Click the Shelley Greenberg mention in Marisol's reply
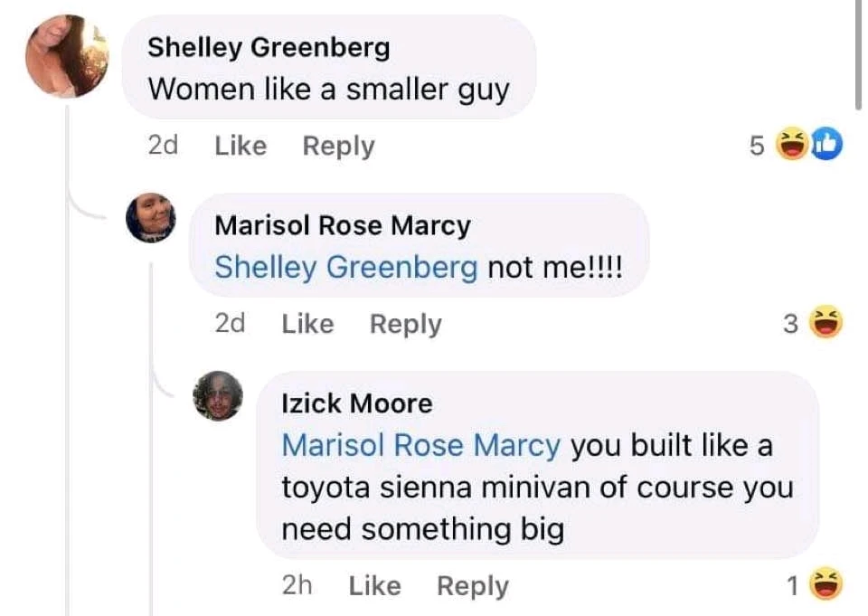Screen dimensions: 868x616 point(346,267)
